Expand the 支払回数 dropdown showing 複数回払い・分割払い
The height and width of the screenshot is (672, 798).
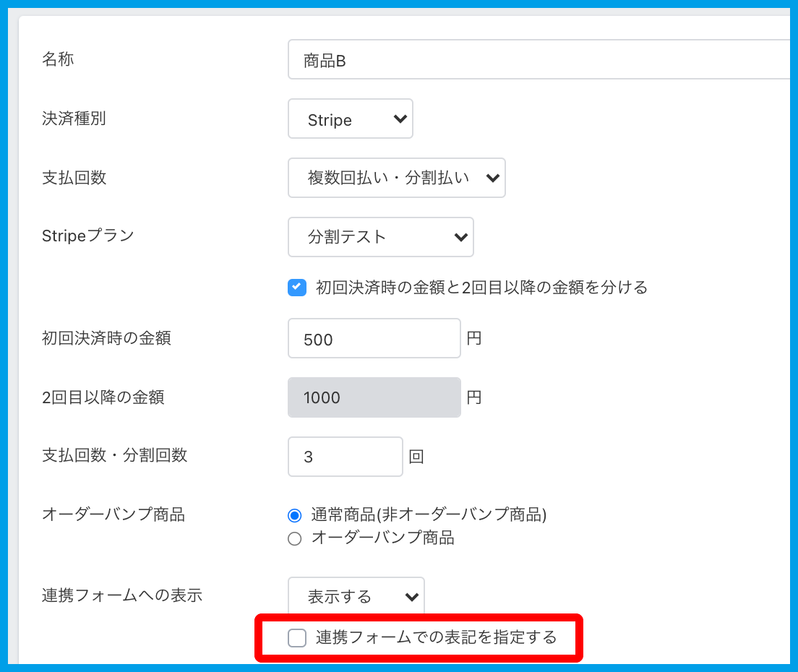[396, 178]
